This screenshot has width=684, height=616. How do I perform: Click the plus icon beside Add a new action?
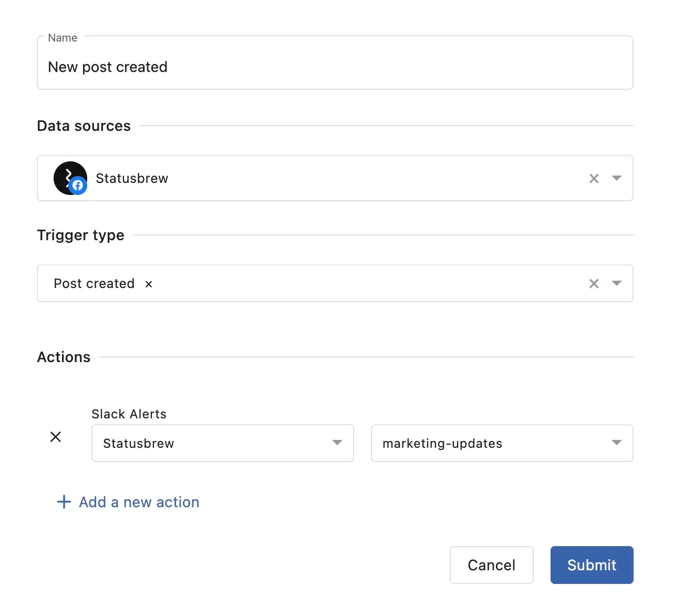(x=64, y=502)
